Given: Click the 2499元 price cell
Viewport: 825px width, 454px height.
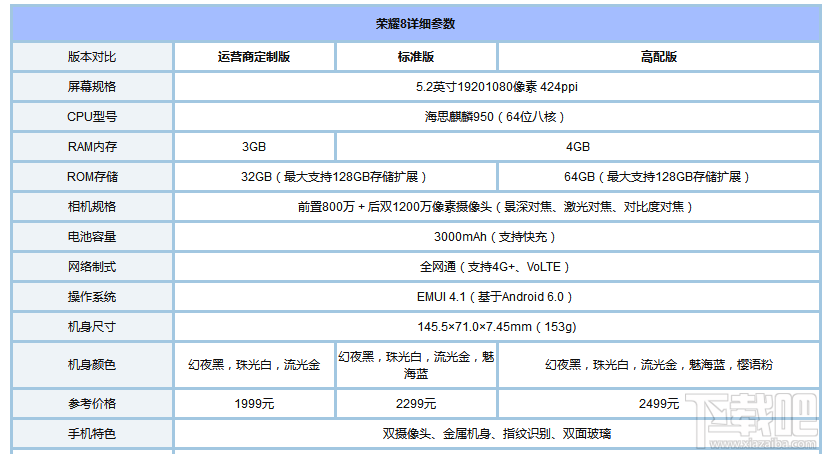Looking at the screenshot, I should [x=659, y=404].
